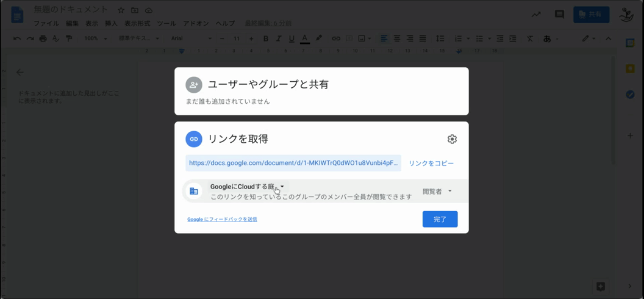This screenshot has width=644, height=299.
Task: Click the 共有 share button
Action: tap(592, 15)
